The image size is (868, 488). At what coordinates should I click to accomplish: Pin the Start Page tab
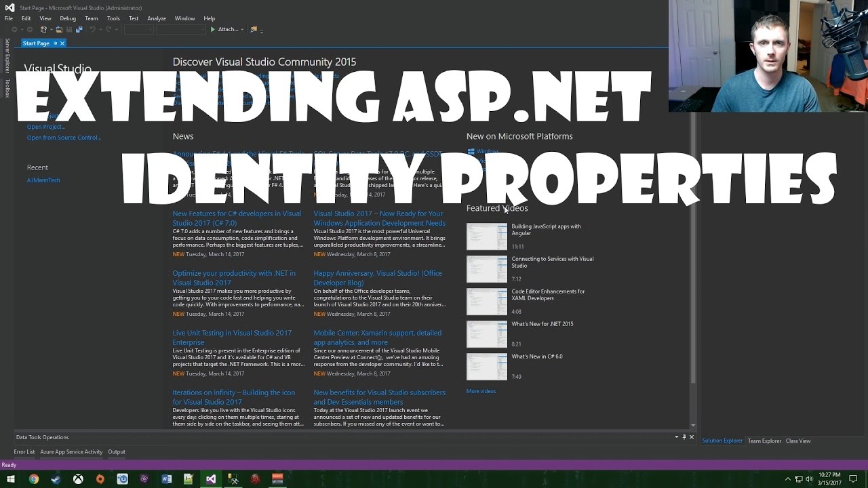click(55, 43)
